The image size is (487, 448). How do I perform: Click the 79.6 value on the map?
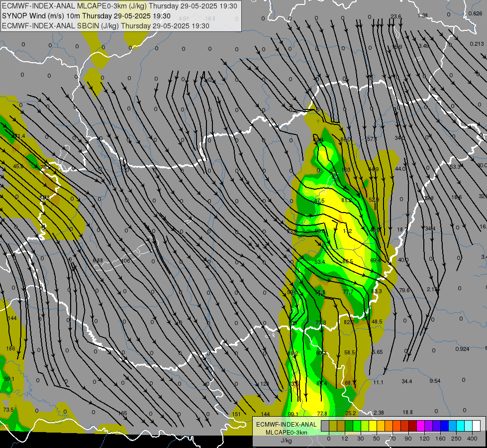coord(404,290)
